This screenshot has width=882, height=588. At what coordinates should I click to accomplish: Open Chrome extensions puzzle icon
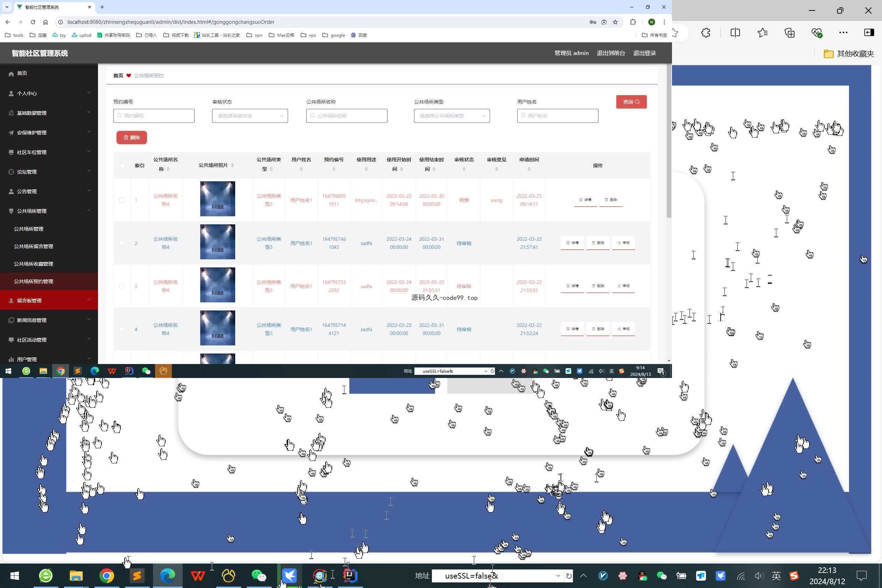tap(633, 22)
